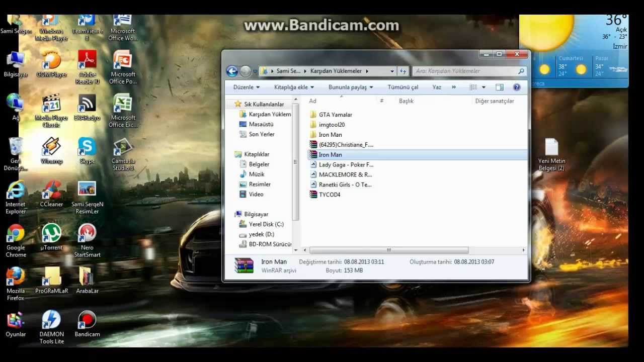Open Microsoft Office PowerPoint desktop shortcut
This screenshot has height=362, width=644.
click(123, 67)
